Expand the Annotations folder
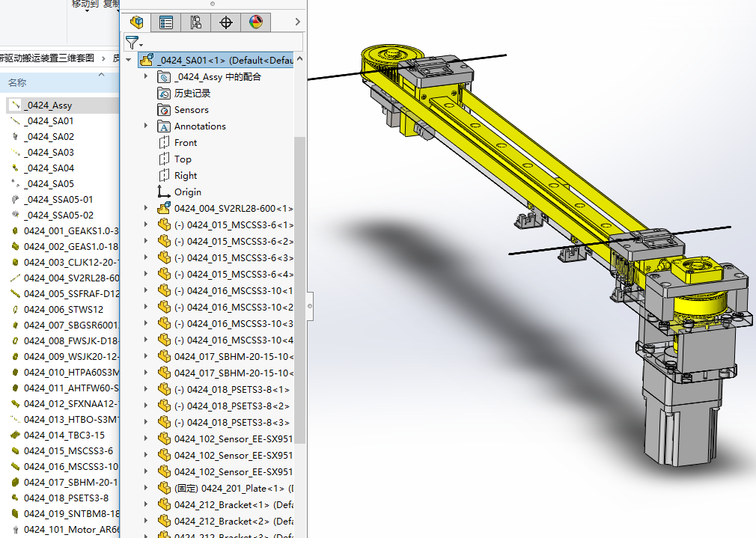Viewport: 756px width, 538px height. coord(146,126)
